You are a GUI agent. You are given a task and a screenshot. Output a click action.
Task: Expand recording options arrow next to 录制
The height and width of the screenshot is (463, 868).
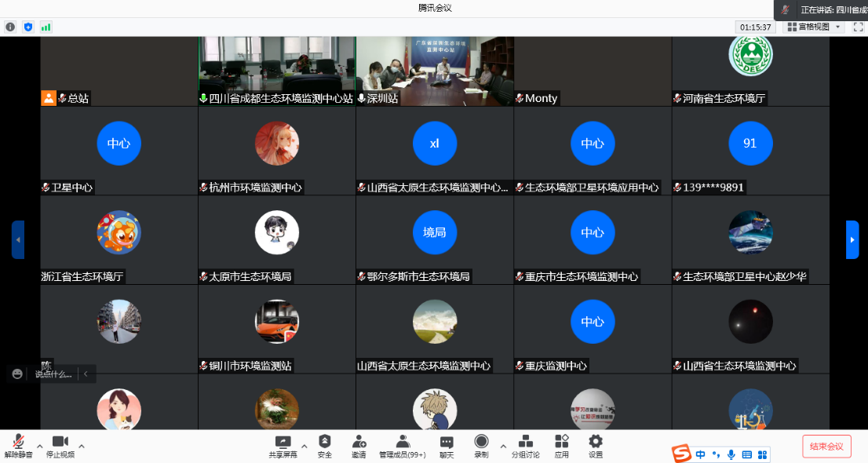tap(502, 446)
